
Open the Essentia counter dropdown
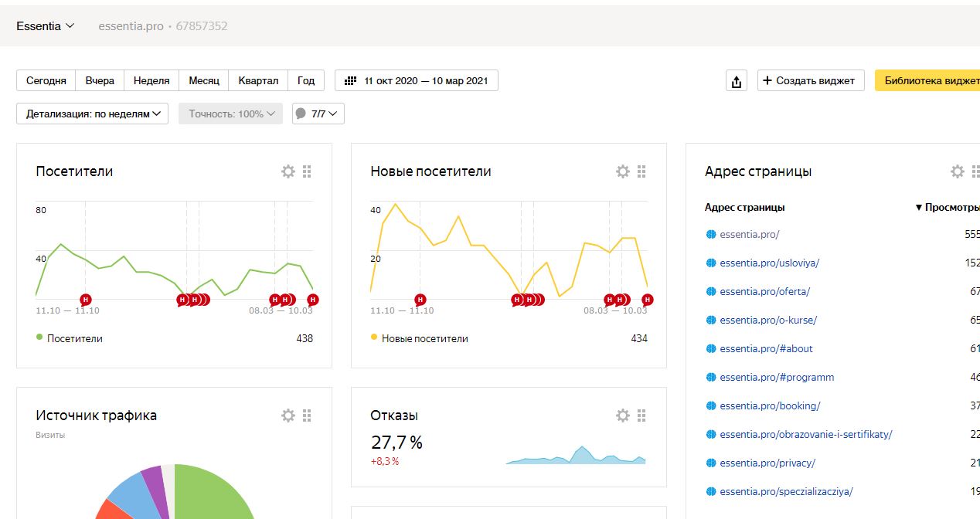point(46,25)
